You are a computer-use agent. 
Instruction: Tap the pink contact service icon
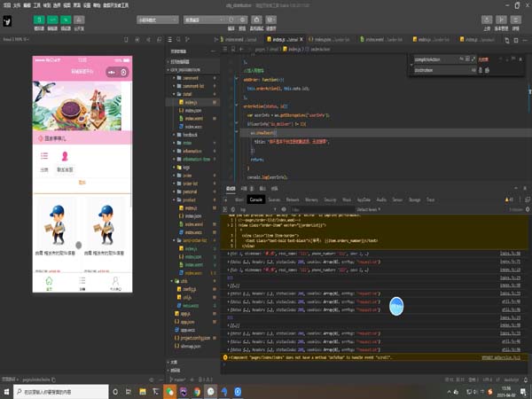tap(64, 158)
